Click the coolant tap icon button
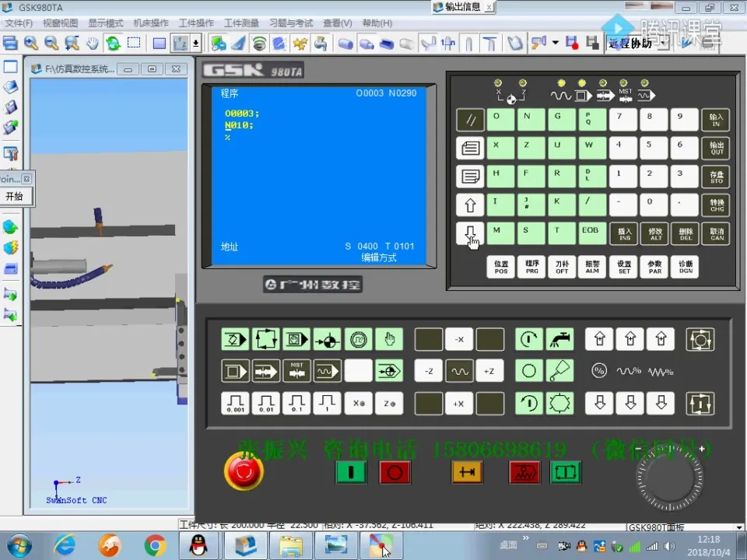 [559, 340]
